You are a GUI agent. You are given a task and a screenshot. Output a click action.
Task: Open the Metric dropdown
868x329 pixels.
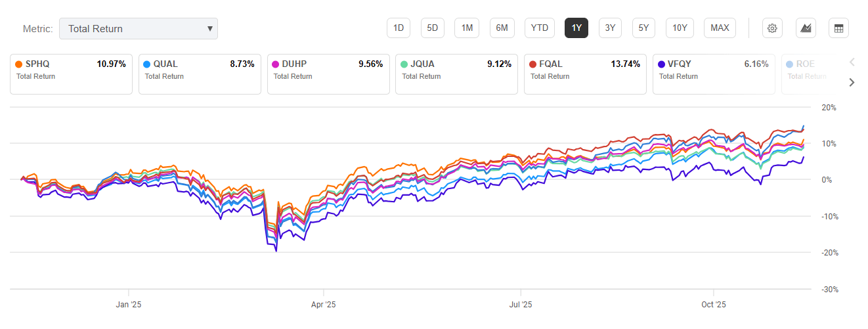click(x=138, y=29)
